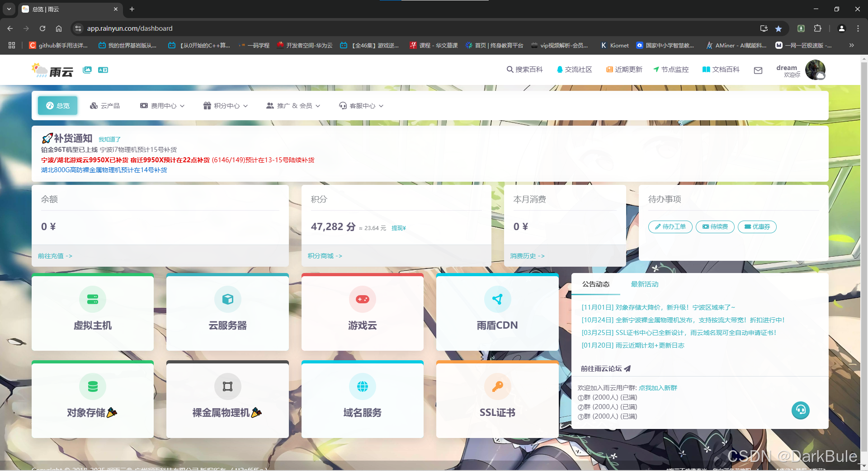Expand the 积分中心 dropdown
This screenshot has height=471, width=868.
coord(226,105)
